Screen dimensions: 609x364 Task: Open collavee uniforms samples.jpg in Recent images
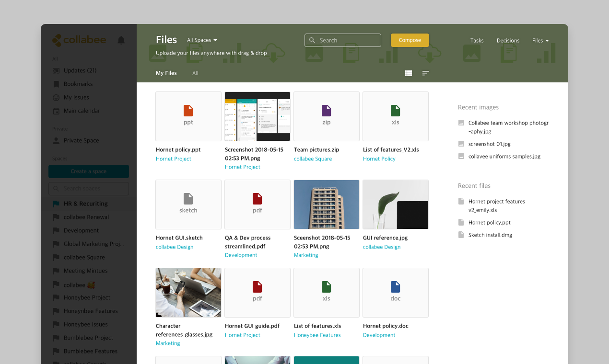tap(504, 156)
